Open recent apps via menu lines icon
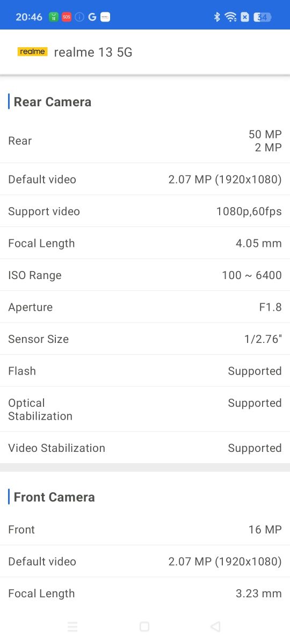The width and height of the screenshot is (290, 644). (x=73, y=626)
